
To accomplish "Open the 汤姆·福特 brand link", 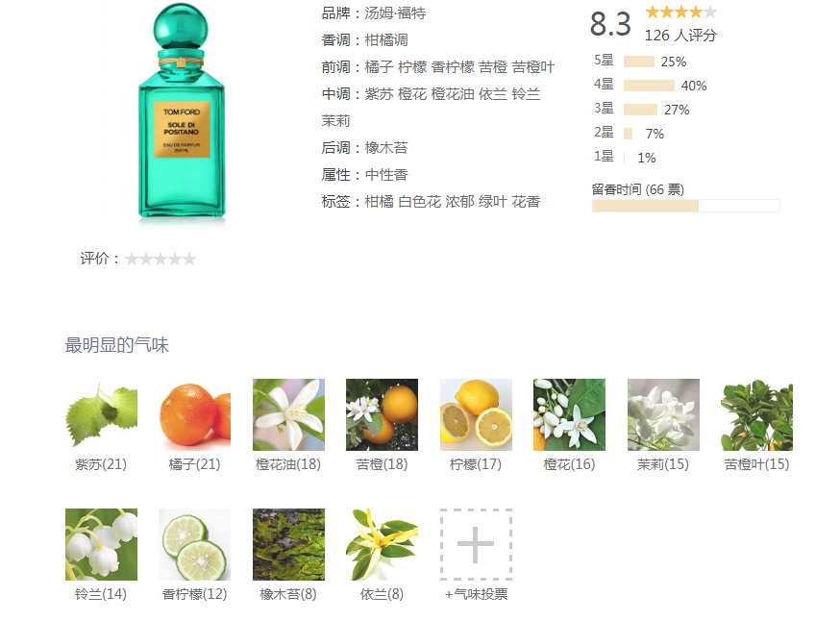I will pos(395,13).
